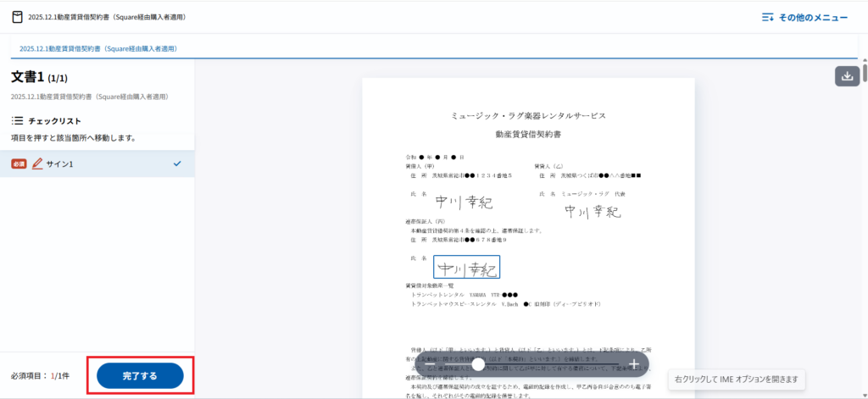868x399 pixels.
Task: Click the red 必須 badge
Action: tap(19, 163)
